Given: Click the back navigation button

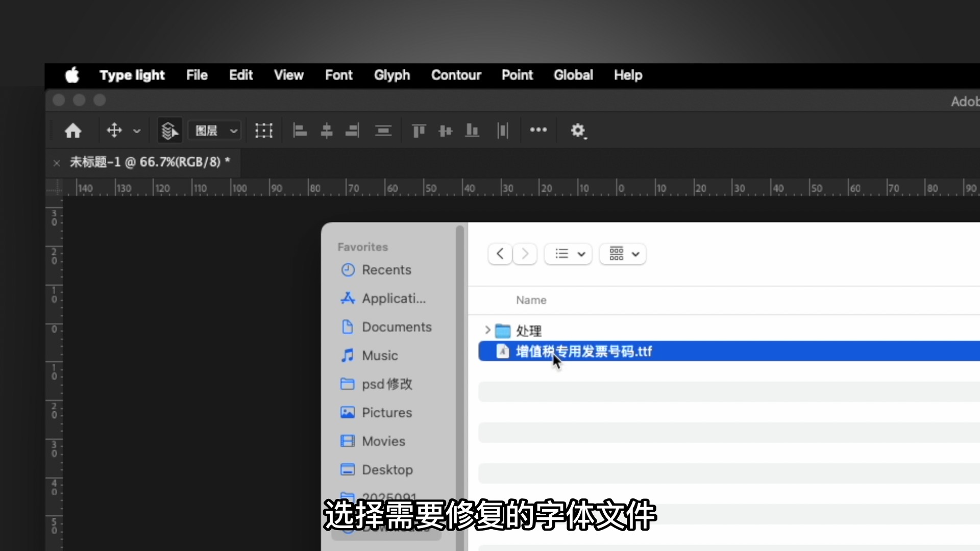Looking at the screenshot, I should click(500, 254).
